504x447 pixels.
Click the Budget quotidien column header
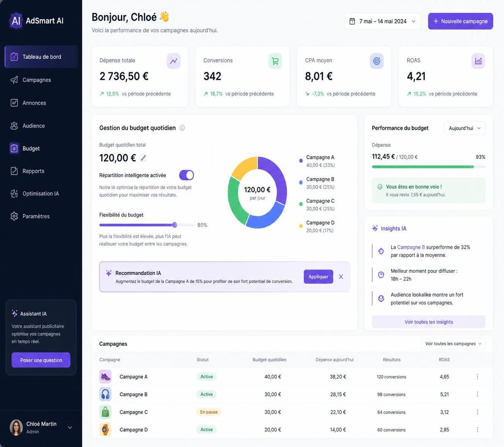pos(269,360)
